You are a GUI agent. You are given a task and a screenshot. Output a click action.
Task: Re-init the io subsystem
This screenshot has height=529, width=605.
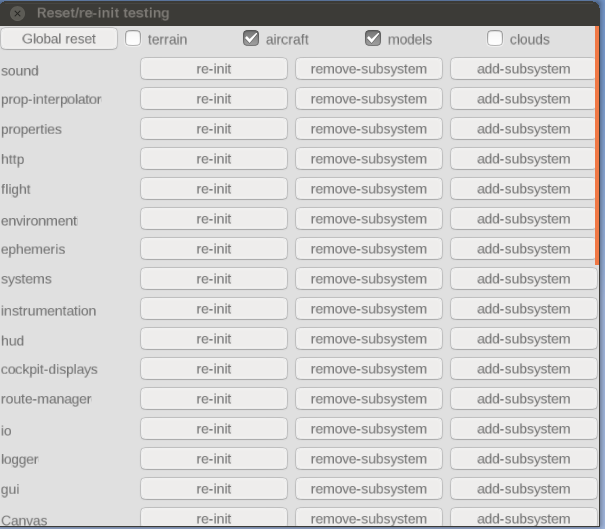pos(214,429)
